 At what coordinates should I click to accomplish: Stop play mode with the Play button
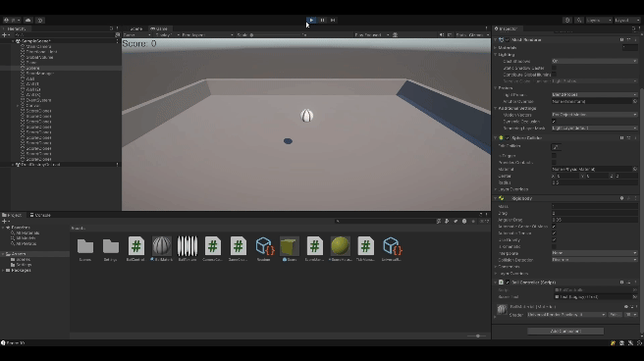click(311, 20)
